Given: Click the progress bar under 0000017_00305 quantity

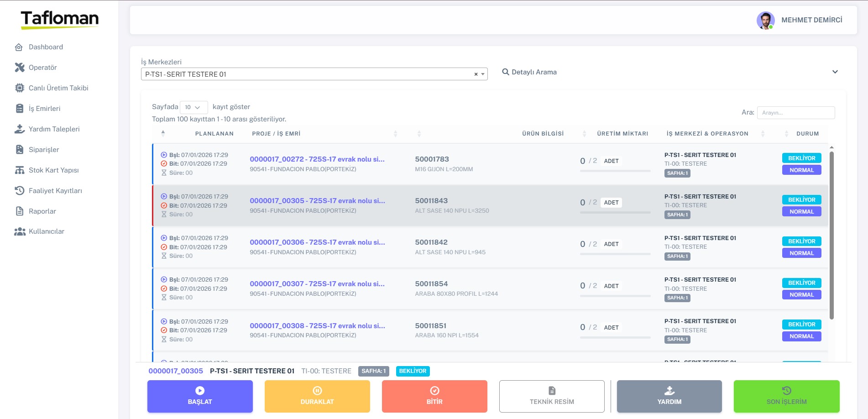Looking at the screenshot, I should (615, 212).
